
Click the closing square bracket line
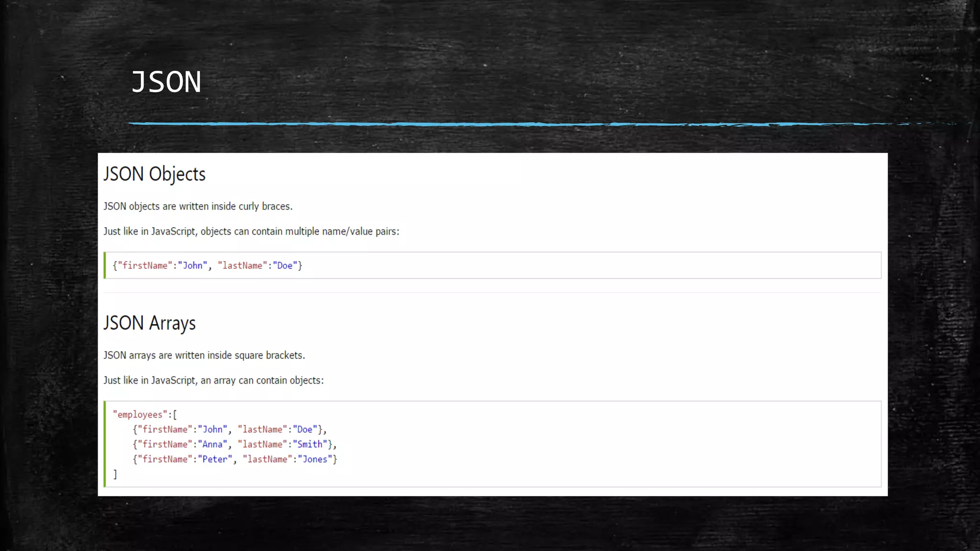(115, 474)
